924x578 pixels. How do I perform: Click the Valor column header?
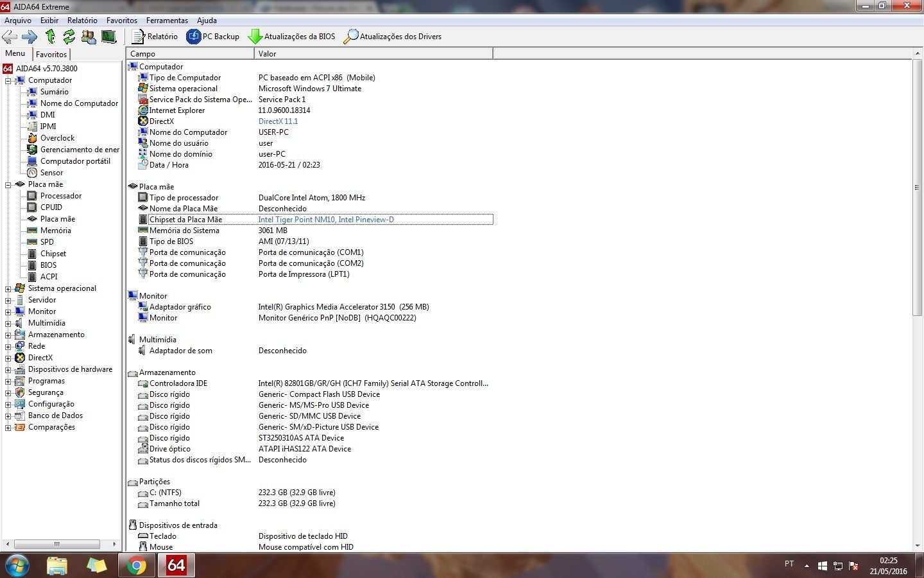[373, 54]
